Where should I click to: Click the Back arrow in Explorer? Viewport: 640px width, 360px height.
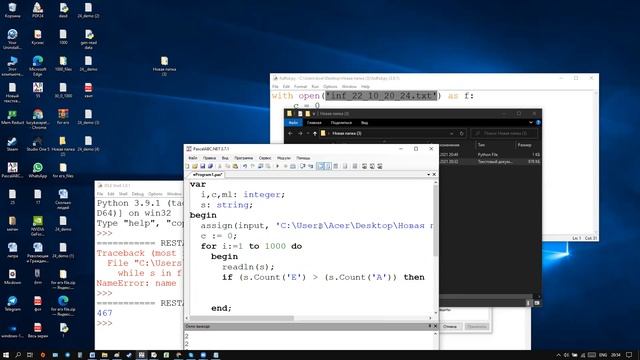[290, 133]
